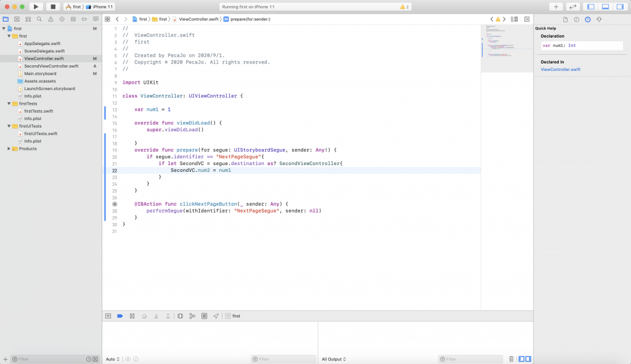This screenshot has height=364, width=631.
Task: Collapse the firstUITests folder triangle
Action: (9, 126)
